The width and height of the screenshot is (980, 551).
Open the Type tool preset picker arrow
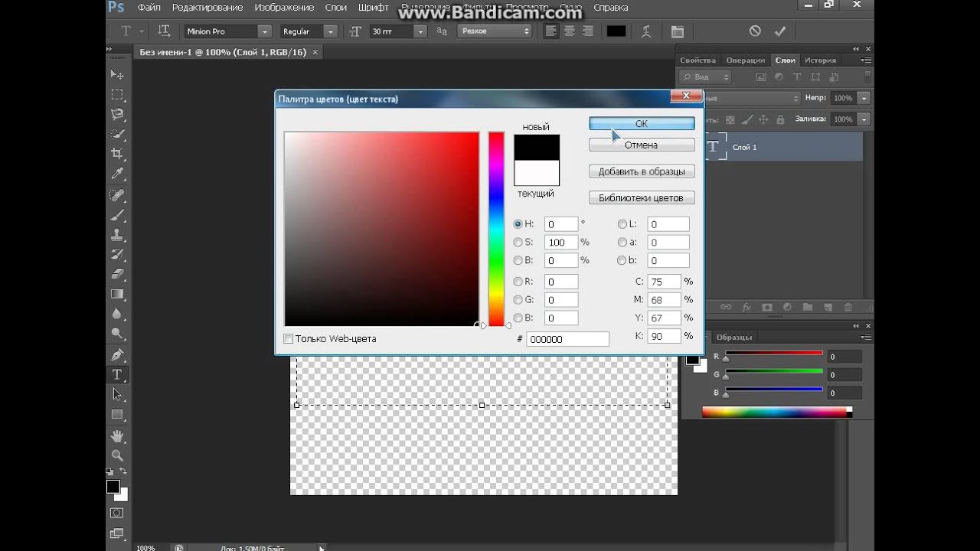pyautogui.click(x=142, y=32)
